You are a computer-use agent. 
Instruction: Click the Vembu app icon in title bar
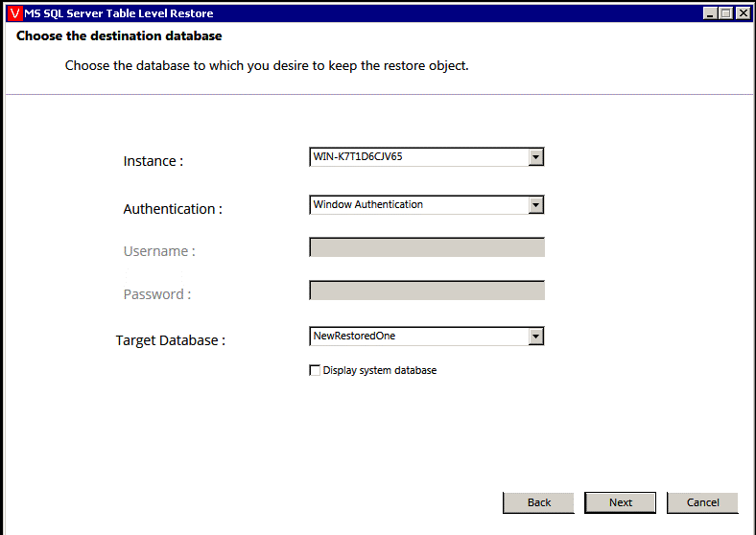coord(15,13)
